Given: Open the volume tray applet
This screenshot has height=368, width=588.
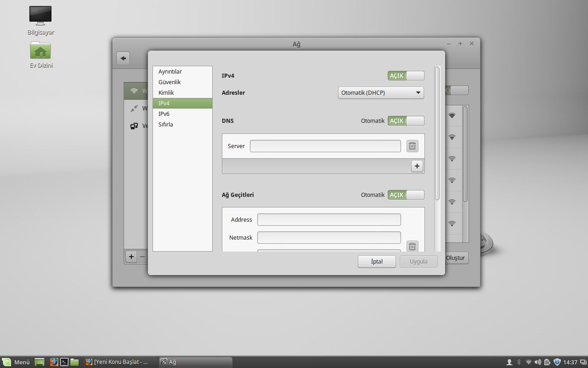Looking at the screenshot, I should (538, 362).
